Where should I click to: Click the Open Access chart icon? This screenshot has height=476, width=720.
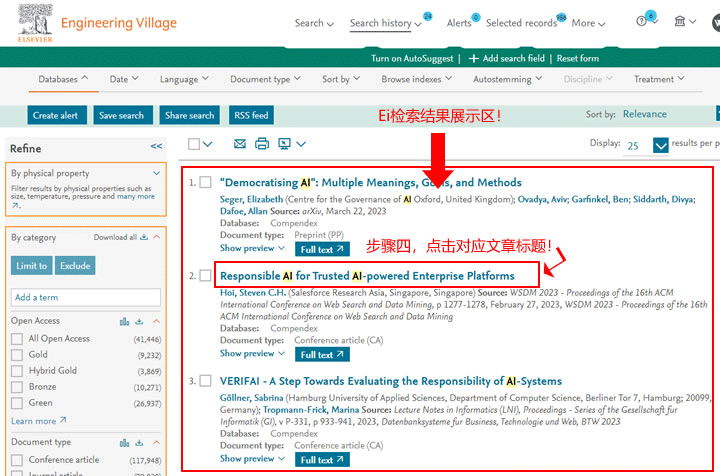click(x=125, y=321)
